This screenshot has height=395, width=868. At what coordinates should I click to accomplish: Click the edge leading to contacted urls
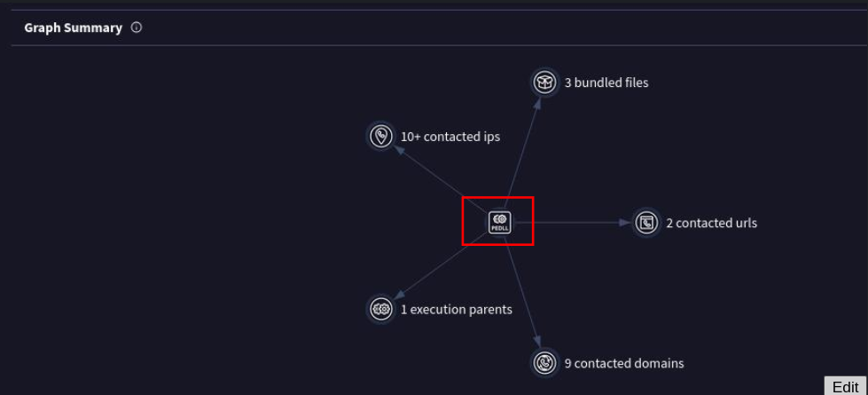[581, 223]
